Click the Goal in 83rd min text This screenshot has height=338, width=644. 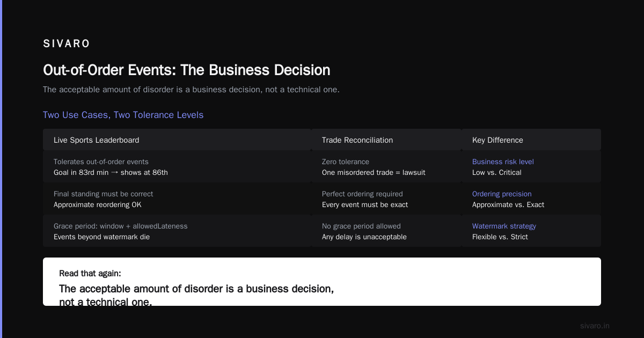pos(111,172)
